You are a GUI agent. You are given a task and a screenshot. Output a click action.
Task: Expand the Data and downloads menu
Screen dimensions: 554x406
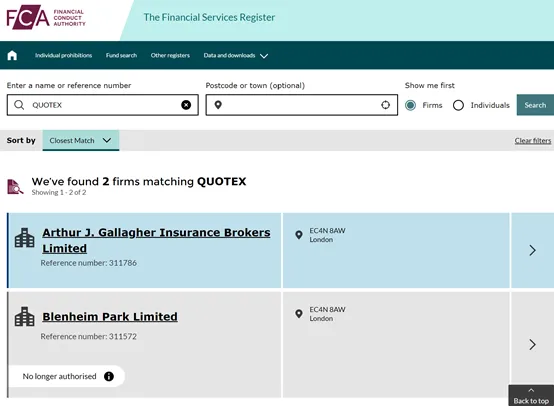(236, 55)
